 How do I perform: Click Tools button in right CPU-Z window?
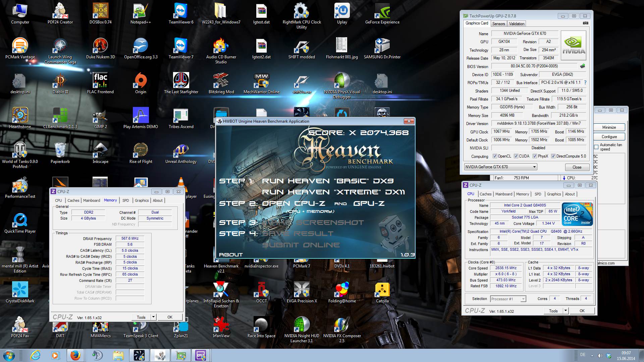(553, 311)
